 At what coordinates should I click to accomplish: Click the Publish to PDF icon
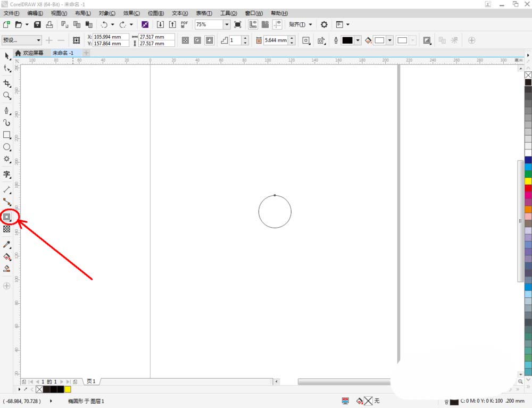tap(184, 24)
